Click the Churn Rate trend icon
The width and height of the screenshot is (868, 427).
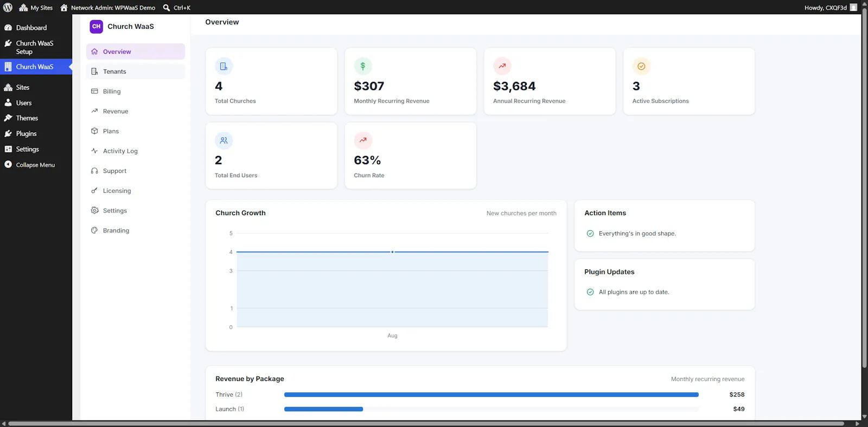pos(363,140)
